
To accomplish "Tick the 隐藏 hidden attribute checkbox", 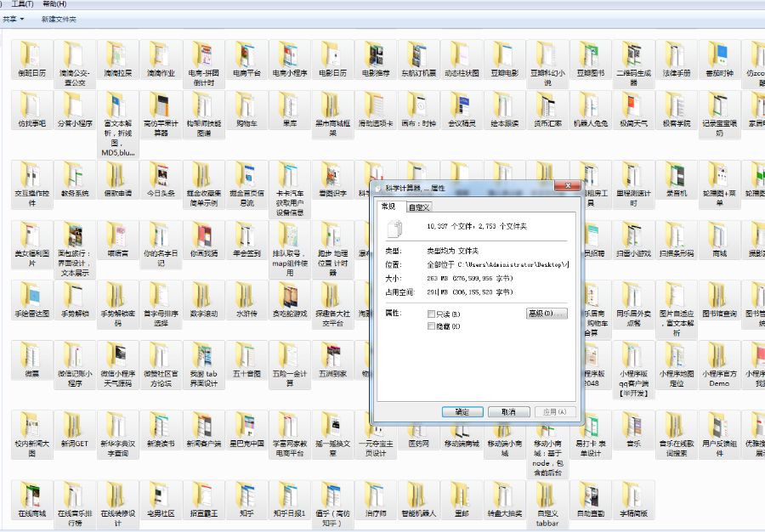I will click(432, 325).
